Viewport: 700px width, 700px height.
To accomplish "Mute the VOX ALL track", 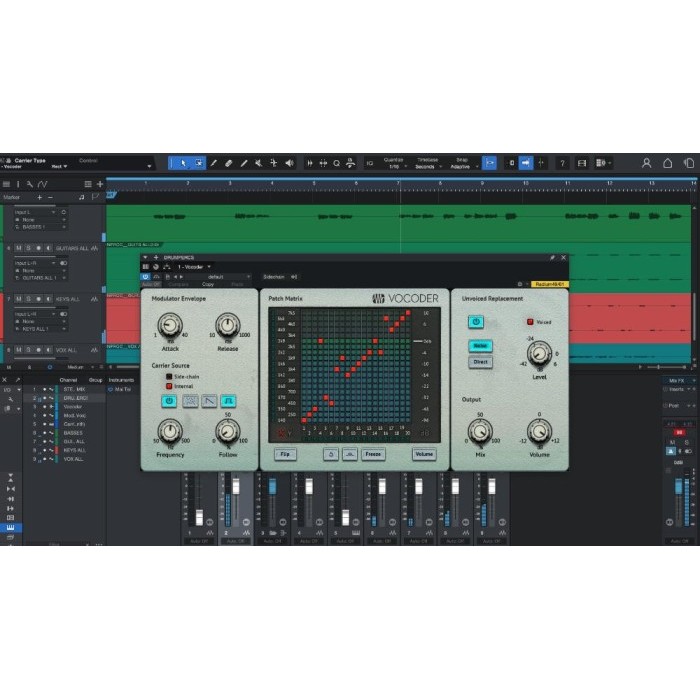I will (x=18, y=350).
